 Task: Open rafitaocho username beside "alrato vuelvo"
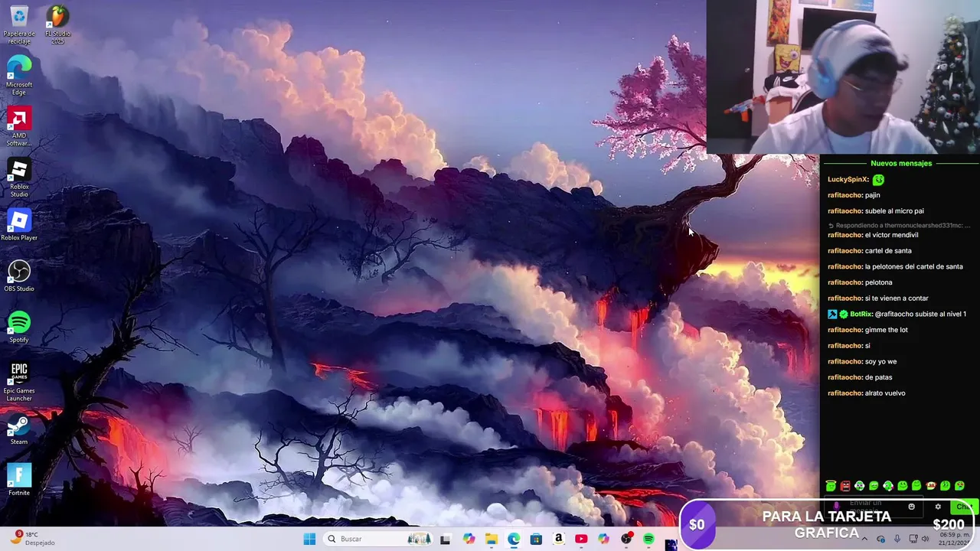point(845,393)
